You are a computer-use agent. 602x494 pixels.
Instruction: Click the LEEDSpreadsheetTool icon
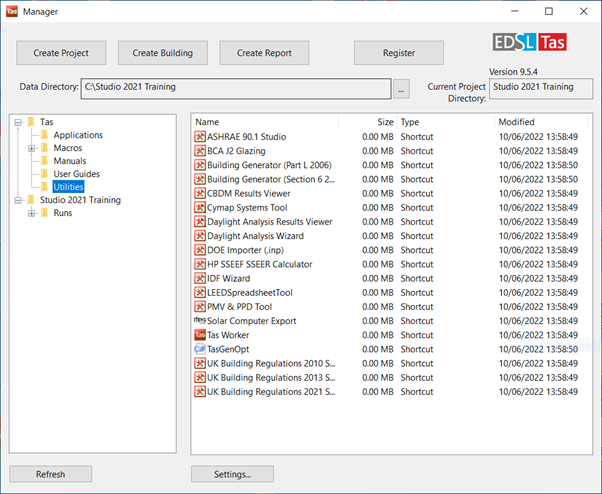pyautogui.click(x=200, y=293)
